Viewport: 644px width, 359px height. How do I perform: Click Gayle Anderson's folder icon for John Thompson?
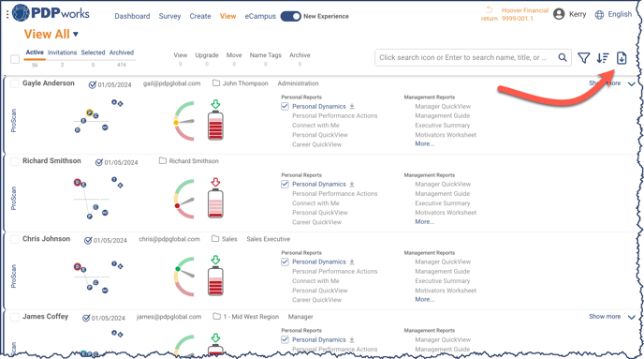(216, 83)
